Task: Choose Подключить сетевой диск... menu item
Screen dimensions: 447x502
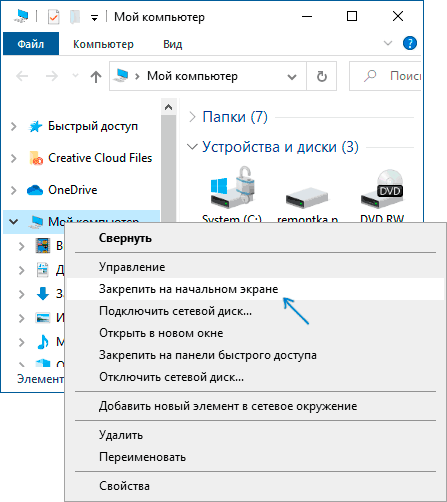Action: point(255,311)
